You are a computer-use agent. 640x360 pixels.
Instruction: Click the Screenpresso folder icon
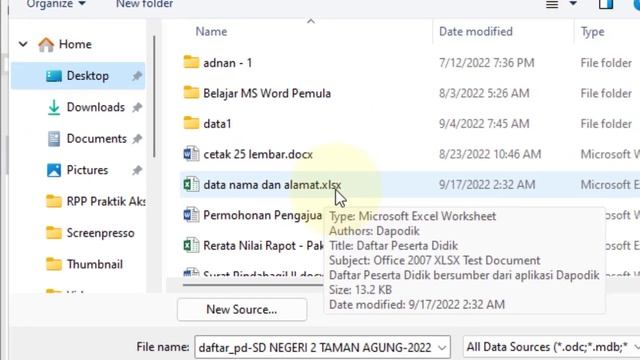[x=54, y=233]
